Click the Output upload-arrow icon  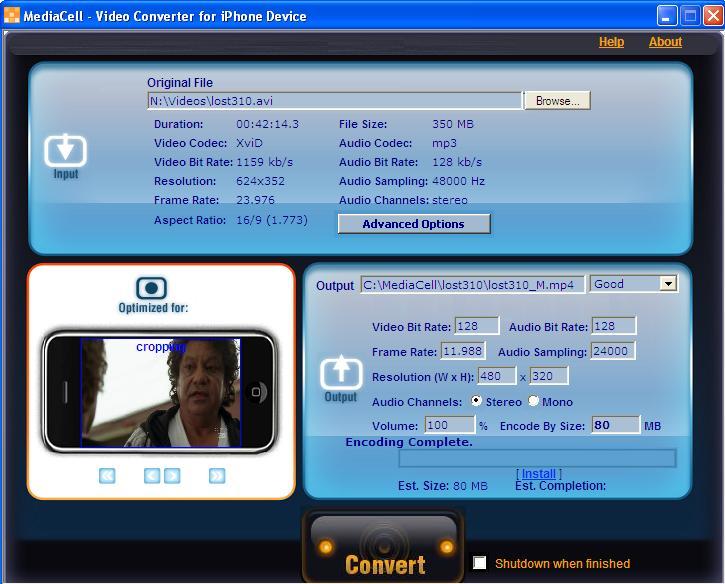point(341,372)
